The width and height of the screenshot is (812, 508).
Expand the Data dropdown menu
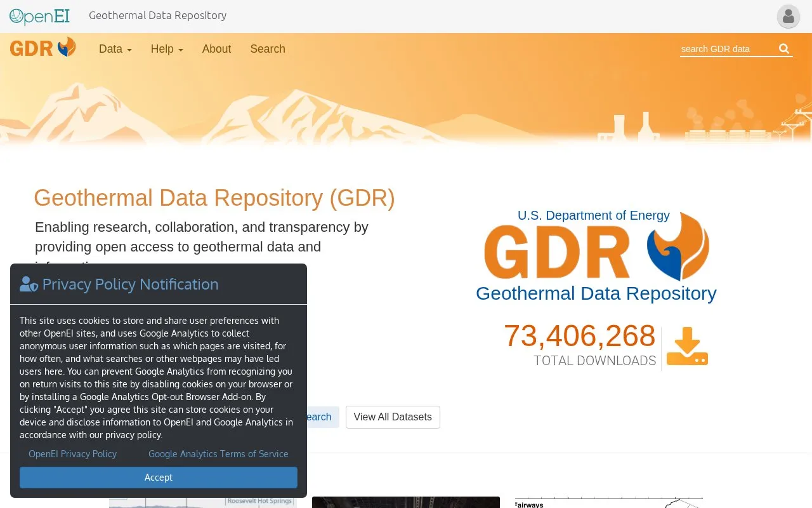pos(115,49)
